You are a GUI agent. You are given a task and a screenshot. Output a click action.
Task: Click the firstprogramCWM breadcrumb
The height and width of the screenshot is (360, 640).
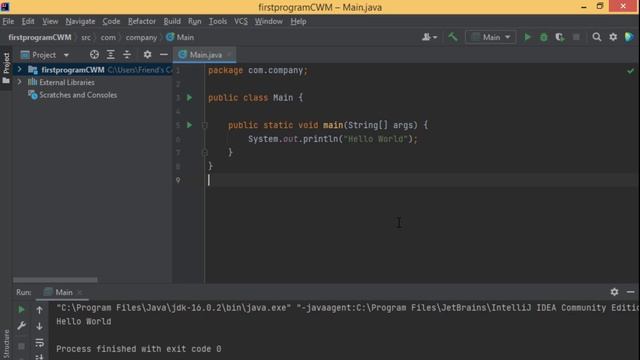(x=40, y=37)
